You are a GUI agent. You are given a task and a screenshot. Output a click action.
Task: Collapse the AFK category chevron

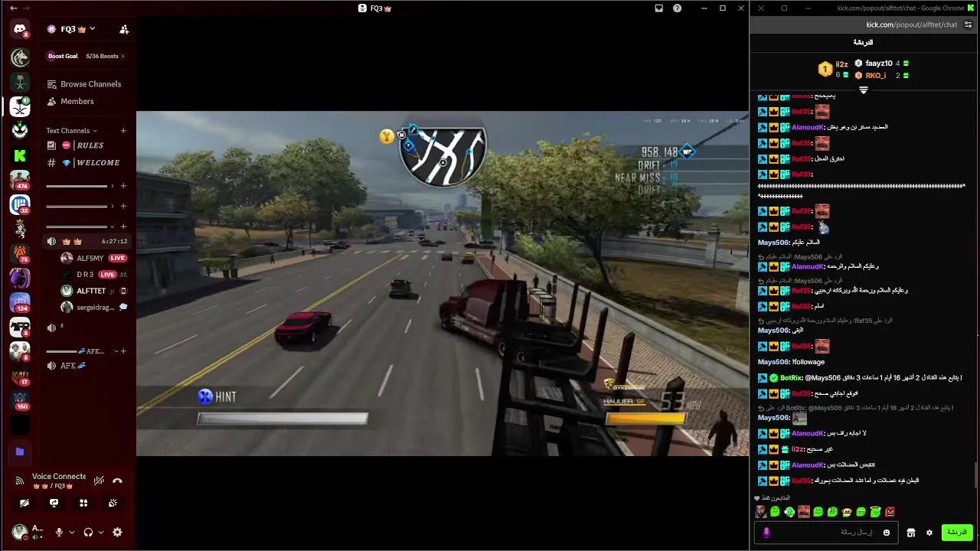116,351
